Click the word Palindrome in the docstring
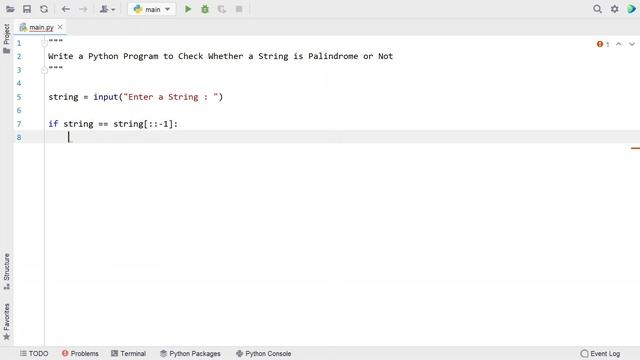Screen dimensions: 640x360 (333, 56)
